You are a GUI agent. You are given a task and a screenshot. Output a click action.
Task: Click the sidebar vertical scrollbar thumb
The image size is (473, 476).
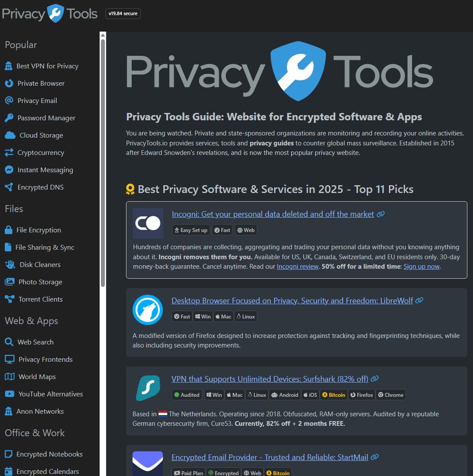tap(103, 162)
